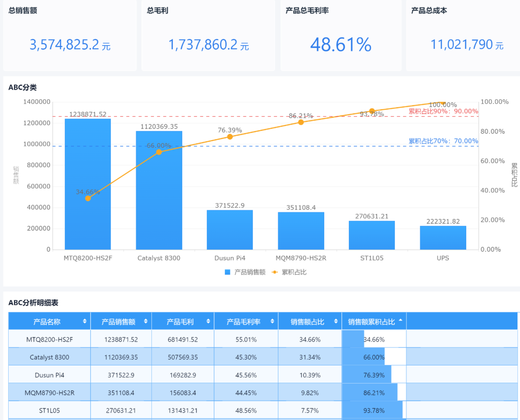520x420 pixels.
Task: Sort by 产品毛利率 using its sort icon
Action: (x=272, y=322)
